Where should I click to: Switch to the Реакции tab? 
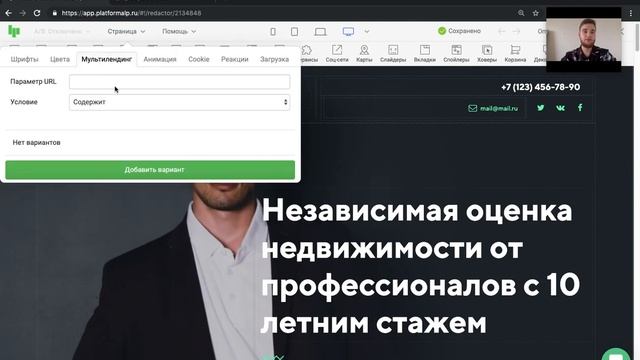[x=235, y=59]
